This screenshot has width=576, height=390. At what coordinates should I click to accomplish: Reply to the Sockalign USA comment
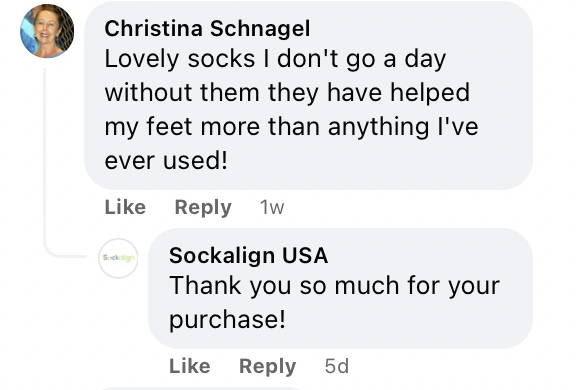(267, 366)
